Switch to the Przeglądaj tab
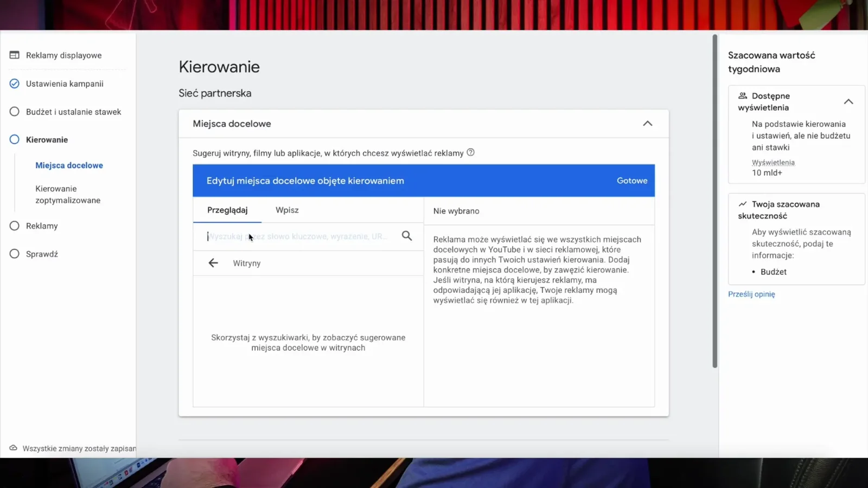This screenshot has height=488, width=868. (x=227, y=210)
